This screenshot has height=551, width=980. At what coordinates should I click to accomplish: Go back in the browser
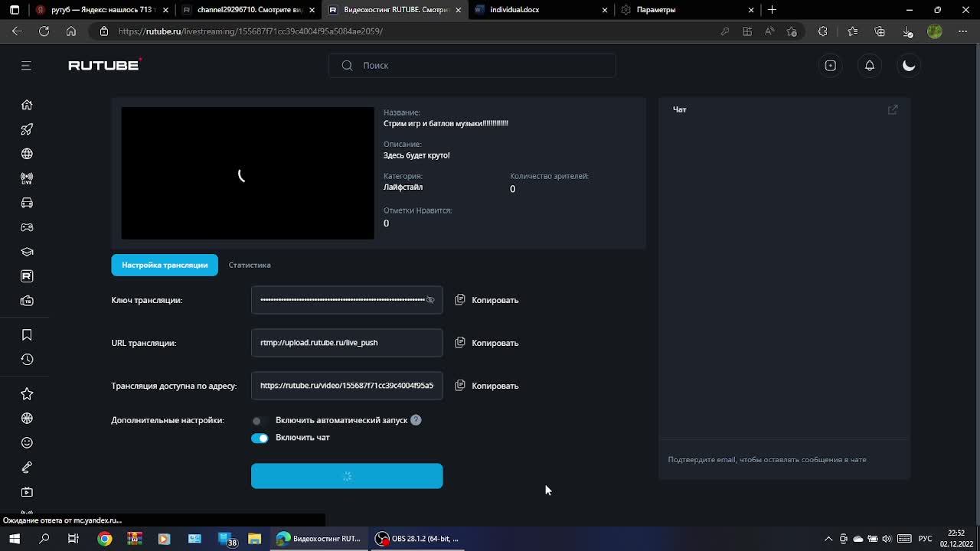tap(18, 31)
